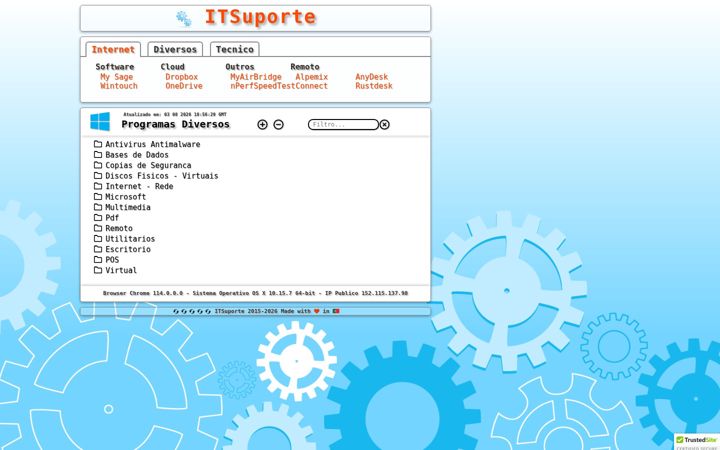Image resolution: width=720 pixels, height=450 pixels.
Task: Click the Escritorio folder icon
Action: [x=98, y=249]
